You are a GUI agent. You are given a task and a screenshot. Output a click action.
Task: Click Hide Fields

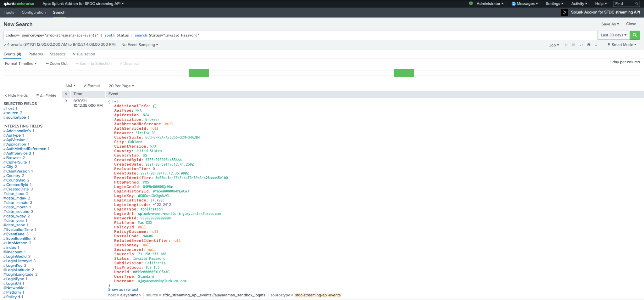[x=16, y=95]
